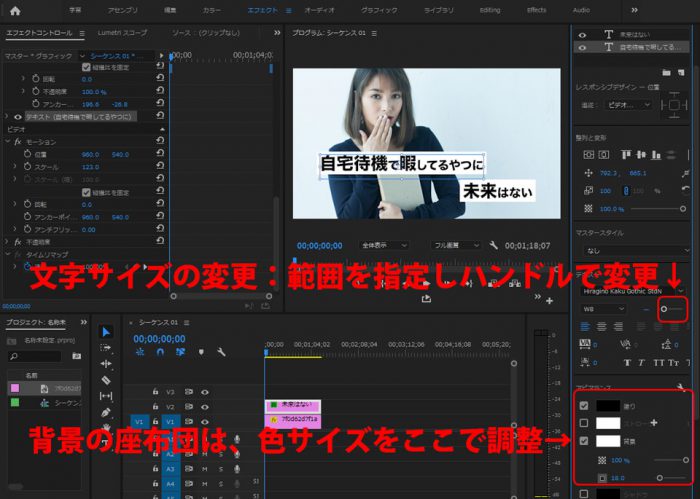Toggle V2 track output eye
This screenshot has height=499, width=700.
[205, 407]
